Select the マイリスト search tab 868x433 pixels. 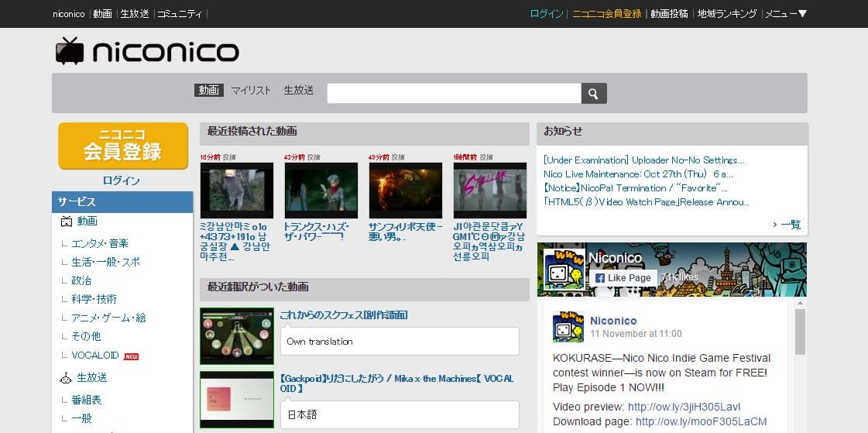pyautogui.click(x=252, y=91)
